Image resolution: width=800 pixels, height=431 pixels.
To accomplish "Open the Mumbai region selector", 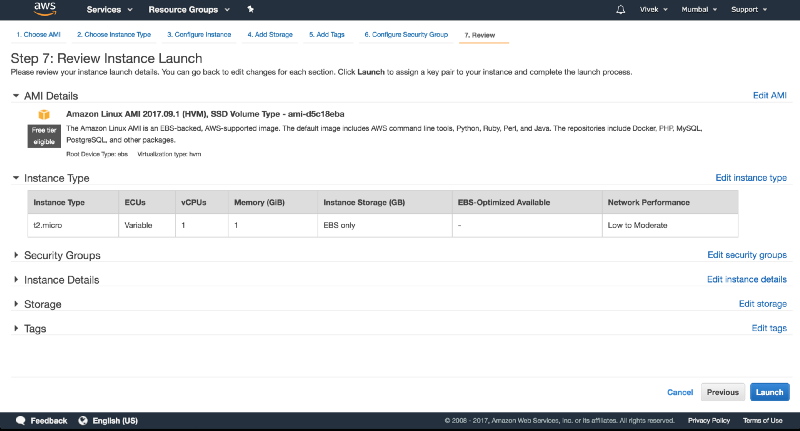I will (699, 10).
